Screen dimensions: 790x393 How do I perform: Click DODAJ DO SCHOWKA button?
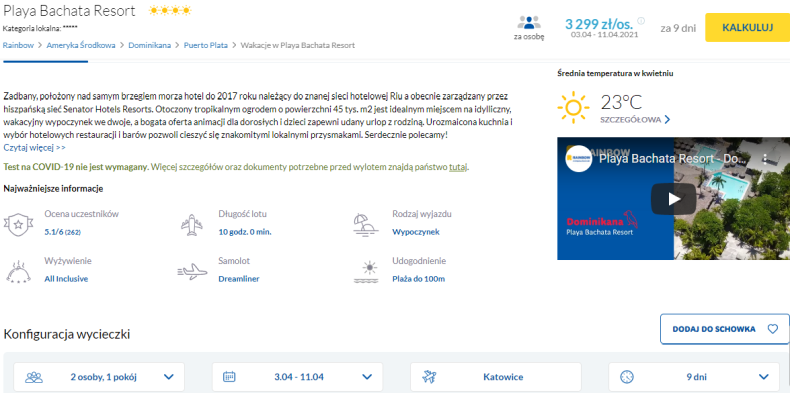725,329
